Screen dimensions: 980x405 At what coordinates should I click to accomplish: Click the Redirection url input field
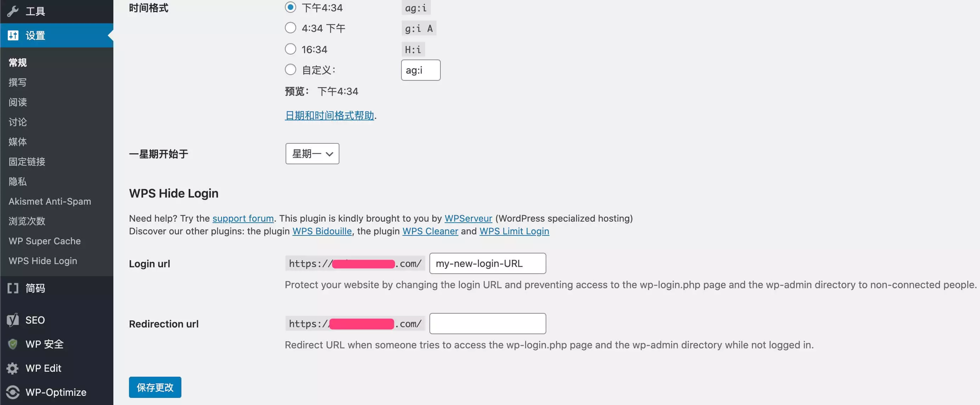point(488,323)
